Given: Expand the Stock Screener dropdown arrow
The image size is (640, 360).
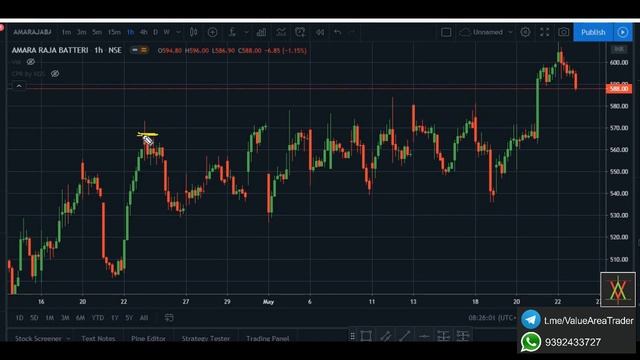Looking at the screenshot, I should pyautogui.click(x=68, y=338).
